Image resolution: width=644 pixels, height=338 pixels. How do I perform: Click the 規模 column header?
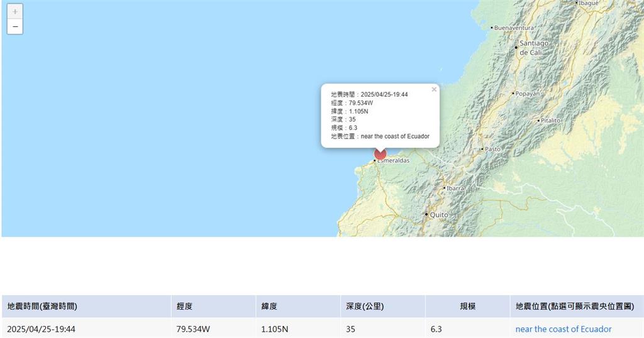[468, 306]
